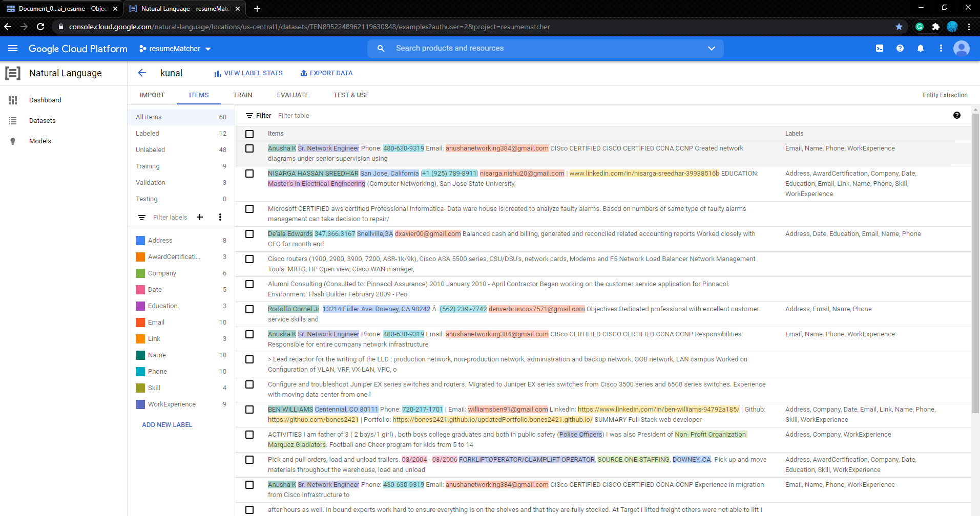Select the Training items category
This screenshot has height=516, width=980.
(181, 166)
